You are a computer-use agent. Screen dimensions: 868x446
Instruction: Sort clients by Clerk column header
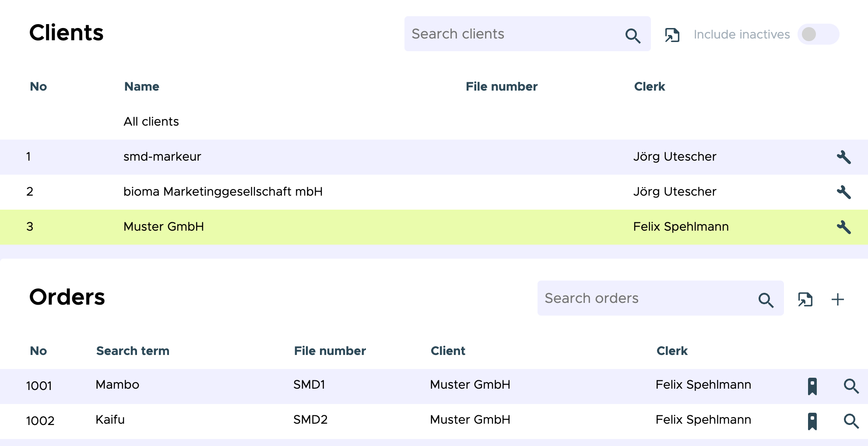pyautogui.click(x=649, y=87)
